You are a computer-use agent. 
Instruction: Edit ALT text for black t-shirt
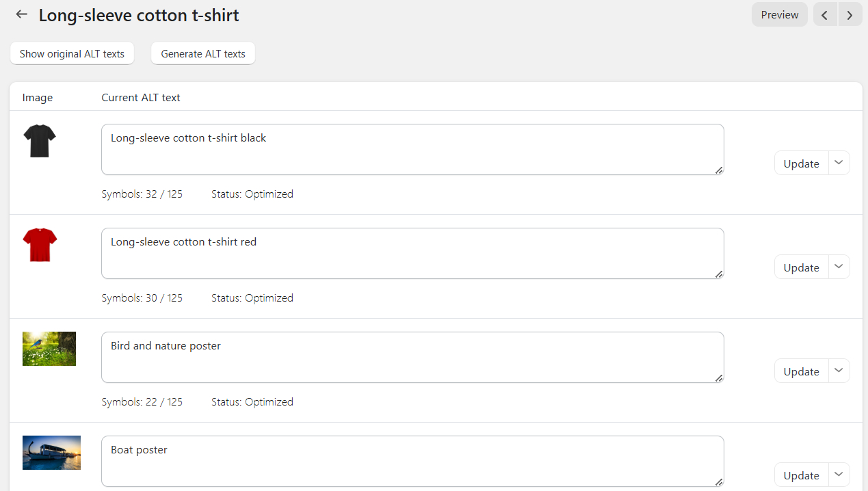(412, 149)
